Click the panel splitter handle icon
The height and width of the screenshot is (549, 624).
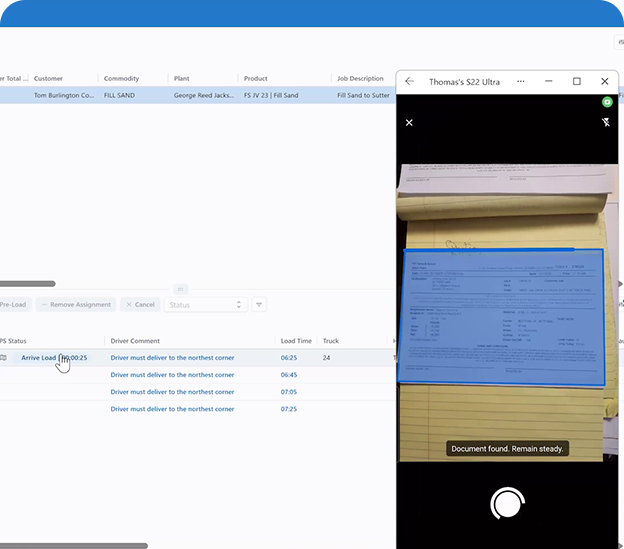click(180, 289)
